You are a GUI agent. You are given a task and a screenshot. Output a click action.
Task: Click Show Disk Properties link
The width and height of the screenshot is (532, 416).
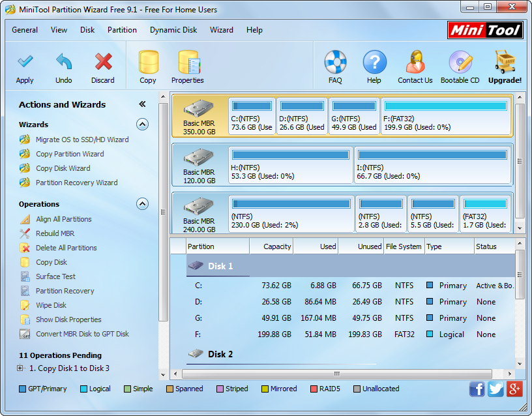pos(68,319)
